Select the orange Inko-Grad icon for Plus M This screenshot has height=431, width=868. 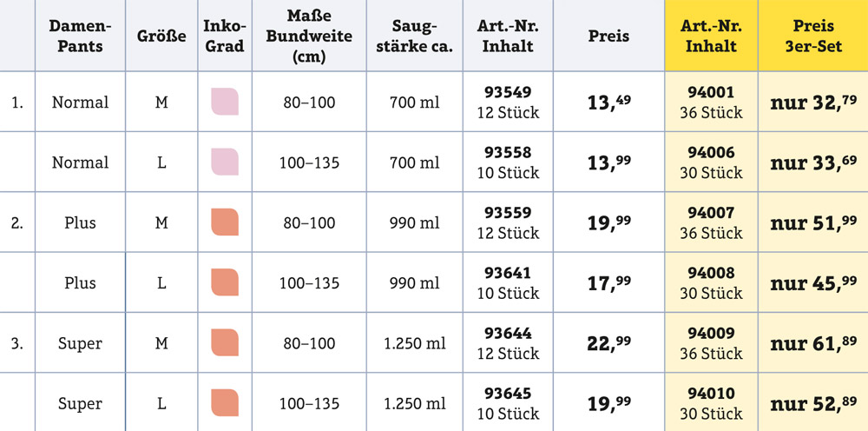pyautogui.click(x=225, y=222)
